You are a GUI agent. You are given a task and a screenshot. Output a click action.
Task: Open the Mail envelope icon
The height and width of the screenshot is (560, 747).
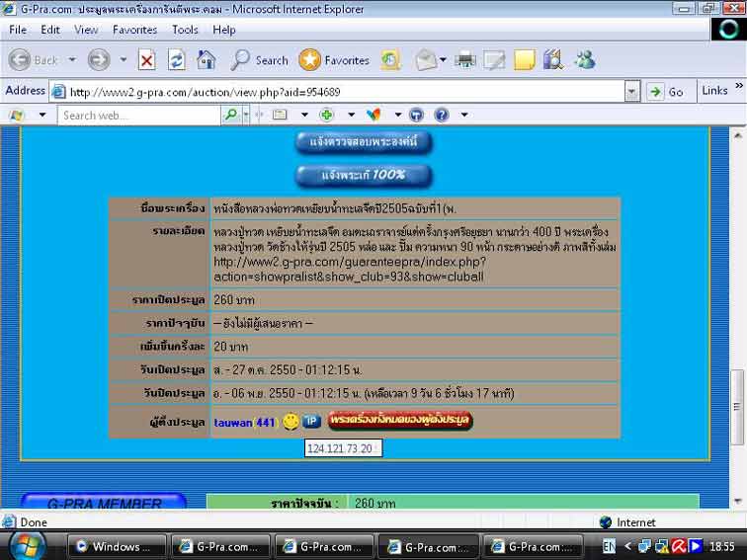click(x=425, y=60)
